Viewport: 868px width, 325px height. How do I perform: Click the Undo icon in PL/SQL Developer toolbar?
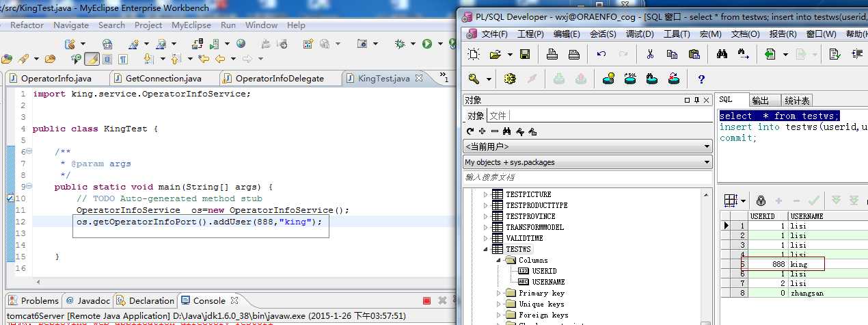coord(601,55)
